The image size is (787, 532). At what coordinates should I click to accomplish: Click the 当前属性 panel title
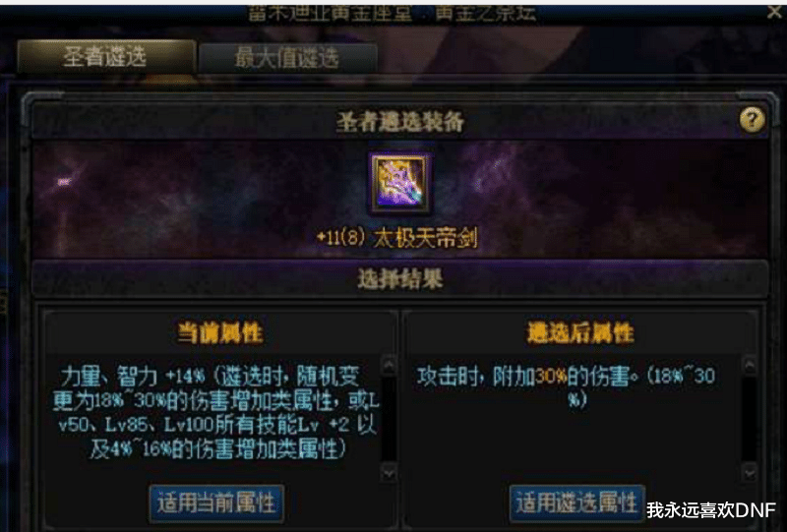click(219, 333)
